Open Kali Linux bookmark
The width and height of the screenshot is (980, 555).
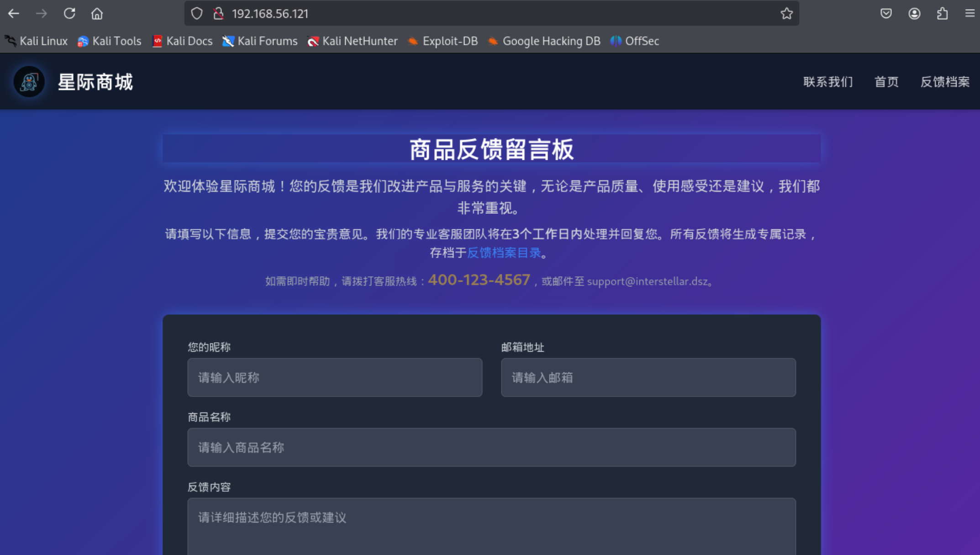[36, 41]
